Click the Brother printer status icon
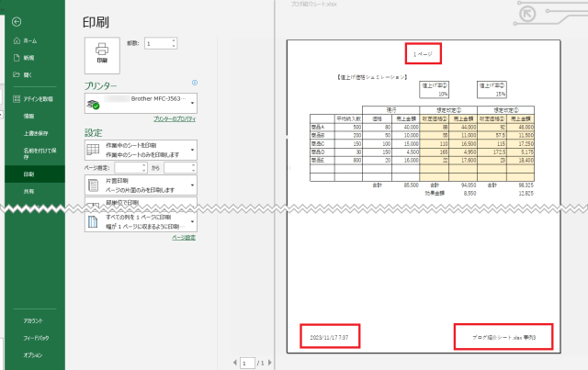 point(93,104)
